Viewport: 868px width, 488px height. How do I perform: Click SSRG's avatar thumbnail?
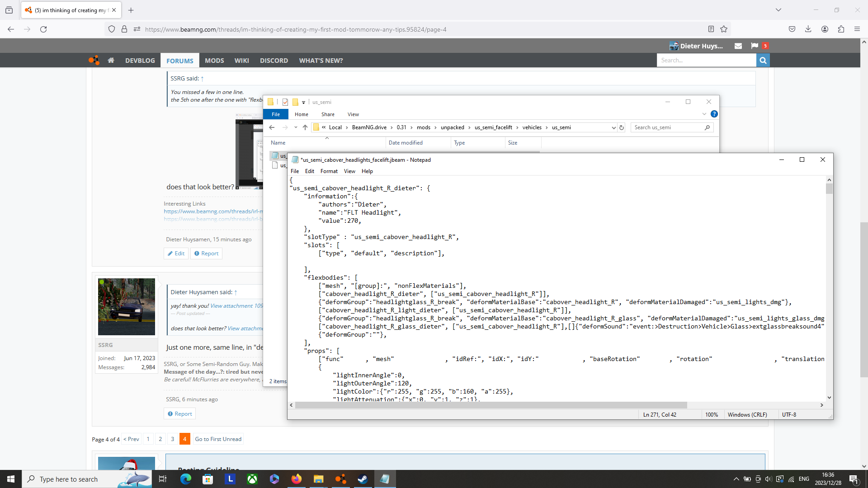click(x=127, y=307)
